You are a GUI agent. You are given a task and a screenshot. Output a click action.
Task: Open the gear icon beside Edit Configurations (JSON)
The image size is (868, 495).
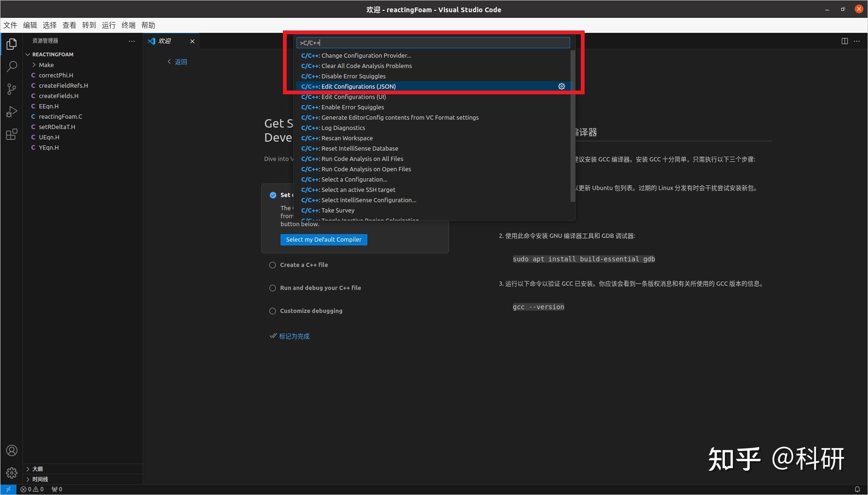pos(561,86)
